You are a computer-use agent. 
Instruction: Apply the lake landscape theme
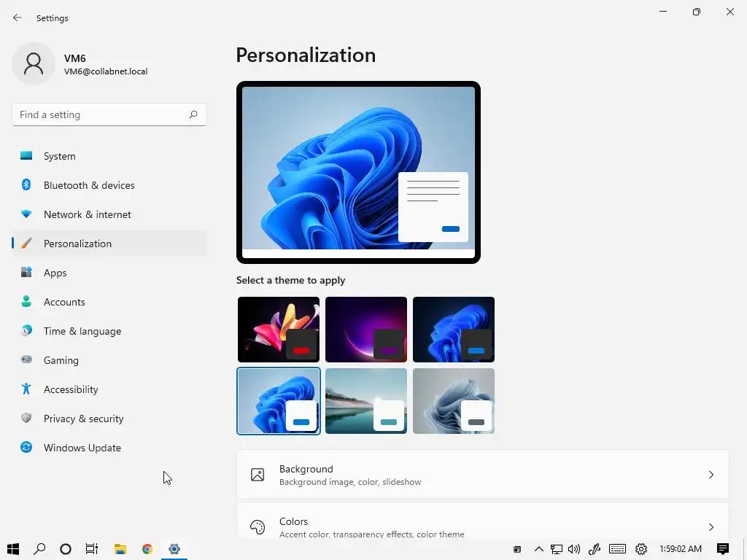(366, 401)
